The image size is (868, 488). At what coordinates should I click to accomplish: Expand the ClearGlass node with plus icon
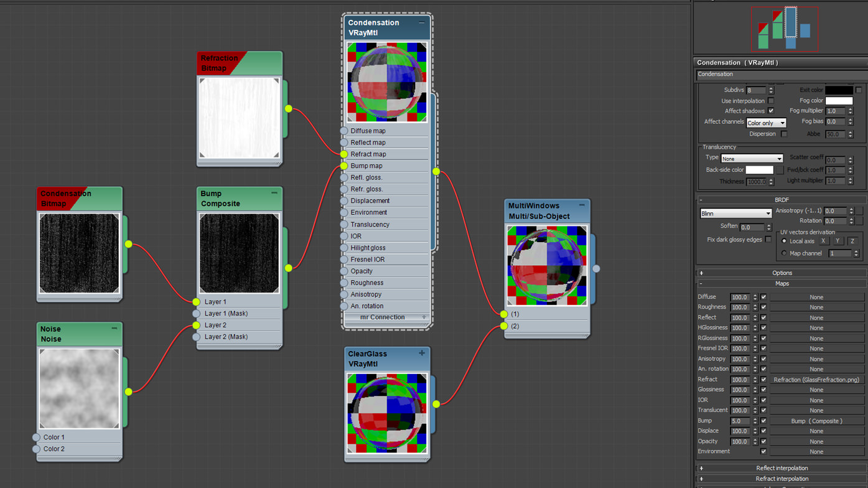421,354
